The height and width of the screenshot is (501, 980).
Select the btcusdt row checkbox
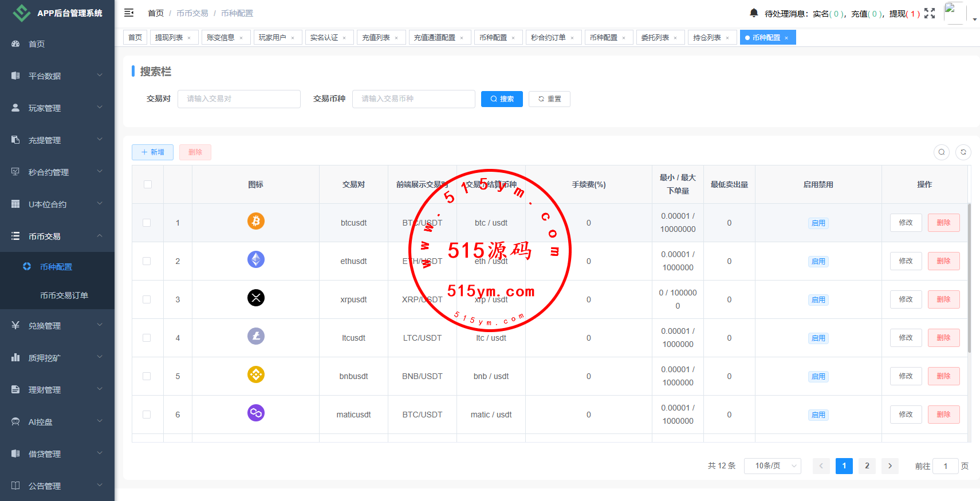[147, 223]
